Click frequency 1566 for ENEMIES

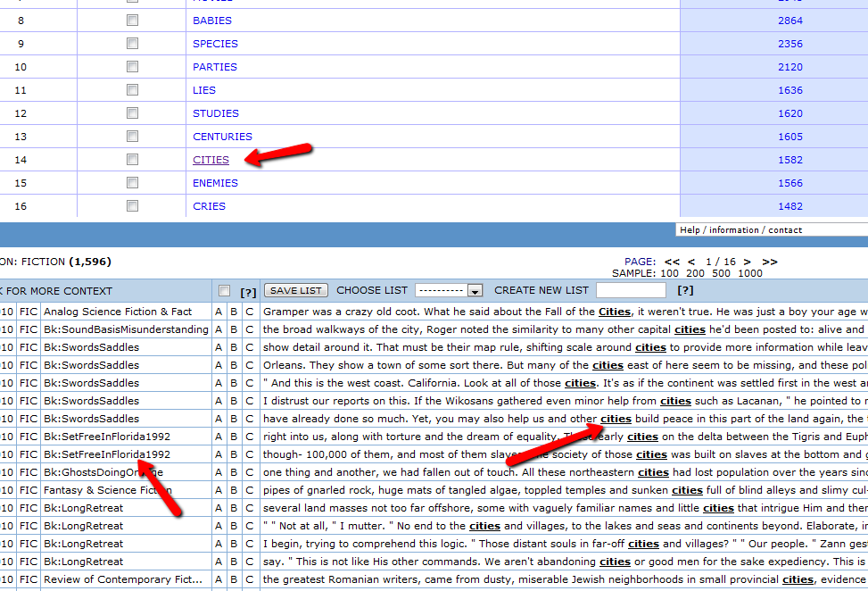tap(790, 183)
